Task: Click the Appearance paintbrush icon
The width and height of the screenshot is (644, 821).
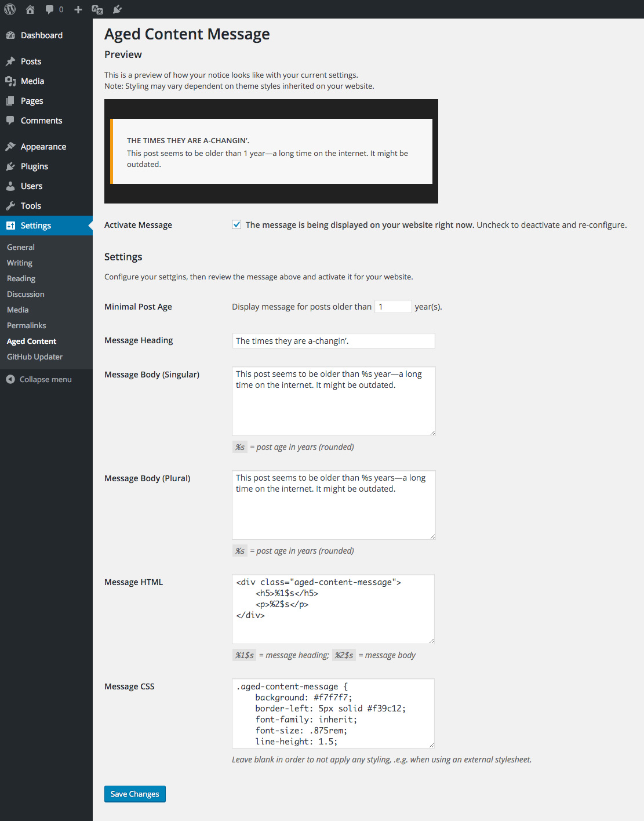Action: pyautogui.click(x=10, y=147)
